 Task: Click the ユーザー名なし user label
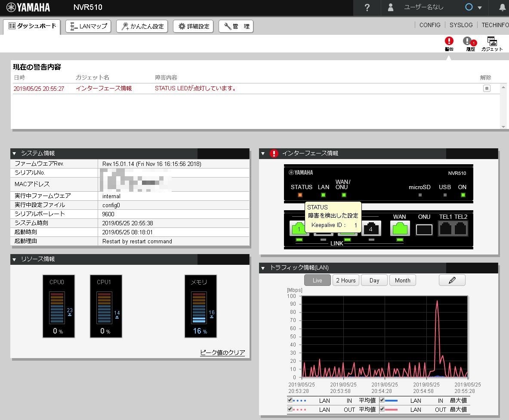pos(423,7)
